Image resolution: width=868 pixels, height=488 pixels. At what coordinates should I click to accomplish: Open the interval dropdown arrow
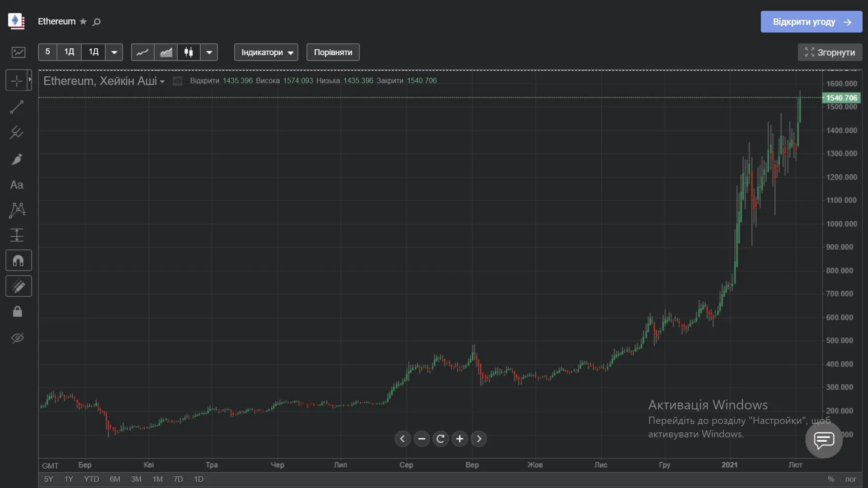pyautogui.click(x=114, y=52)
